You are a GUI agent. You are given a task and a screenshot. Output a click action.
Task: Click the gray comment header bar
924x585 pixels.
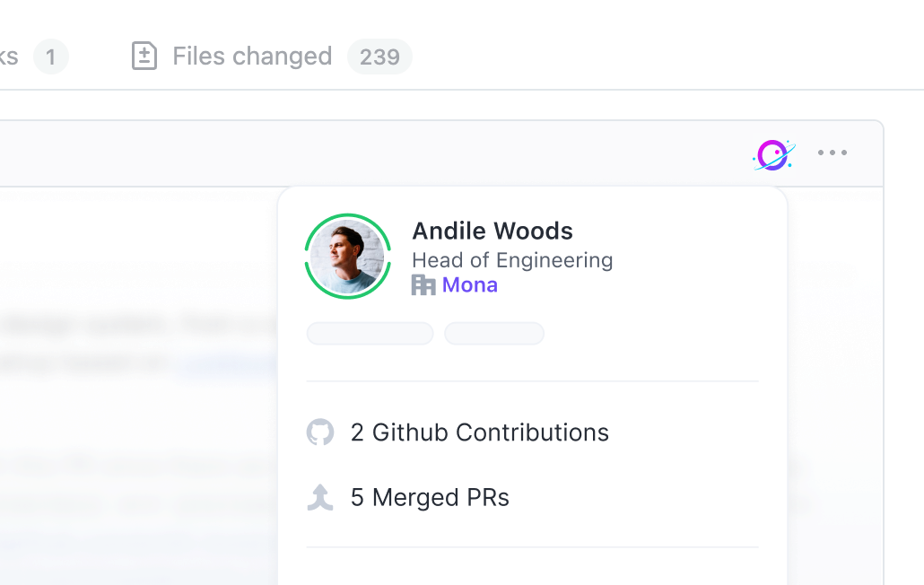[x=359, y=153]
